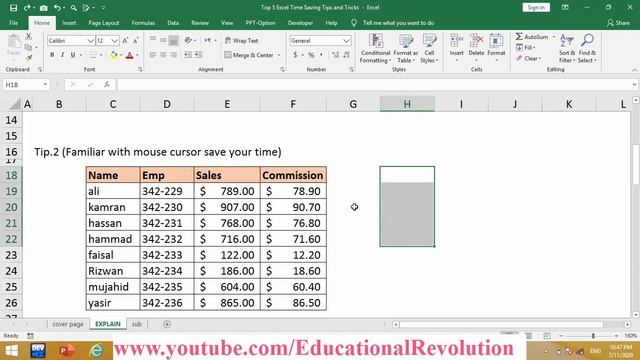Click the Decrease Decimal icon
The image size is (640, 360).
point(346,55)
